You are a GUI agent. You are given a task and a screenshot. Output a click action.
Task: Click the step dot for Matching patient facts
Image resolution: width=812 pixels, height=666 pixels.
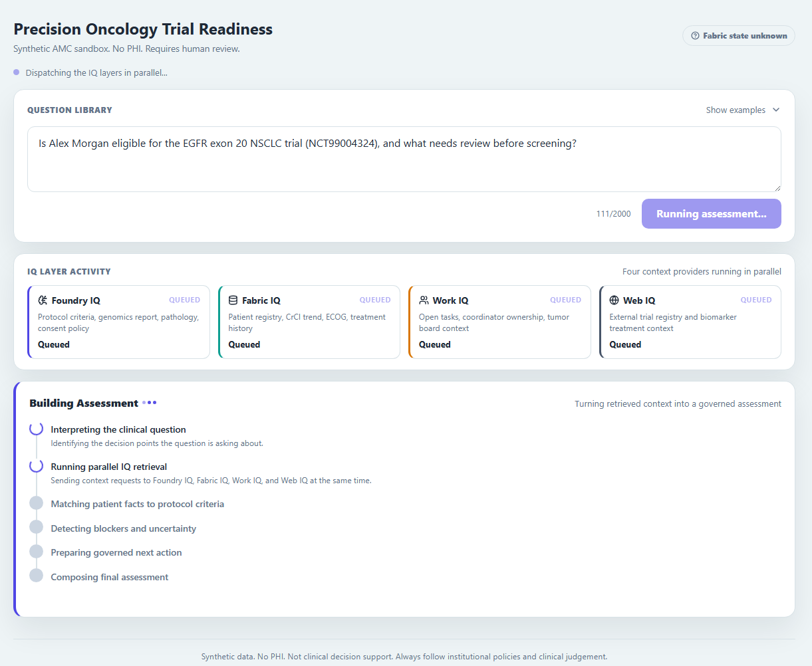click(36, 503)
